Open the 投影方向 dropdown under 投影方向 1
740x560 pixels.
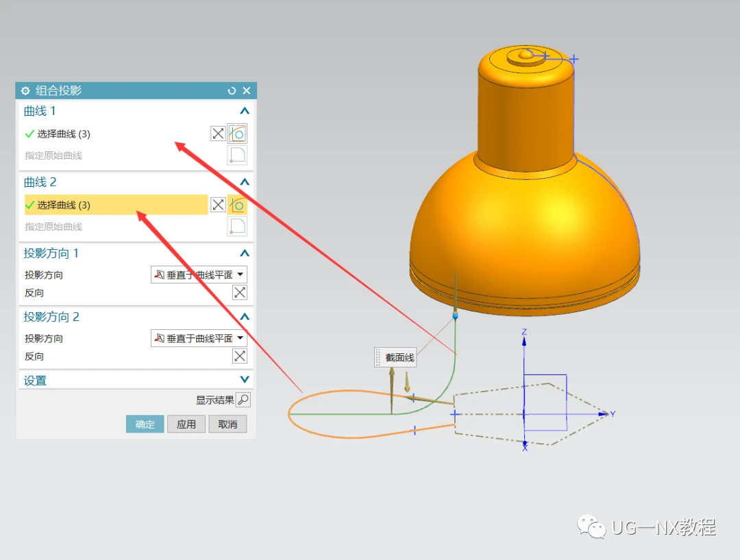pyautogui.click(x=199, y=275)
